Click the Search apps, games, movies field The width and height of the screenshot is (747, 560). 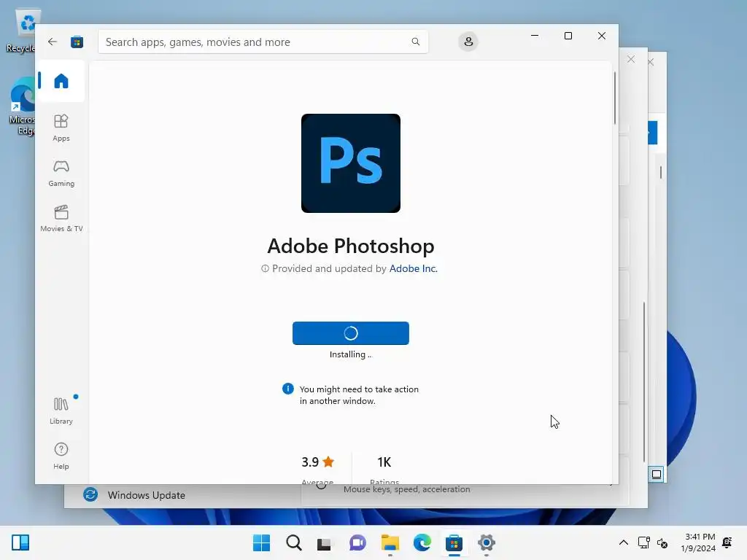click(263, 42)
